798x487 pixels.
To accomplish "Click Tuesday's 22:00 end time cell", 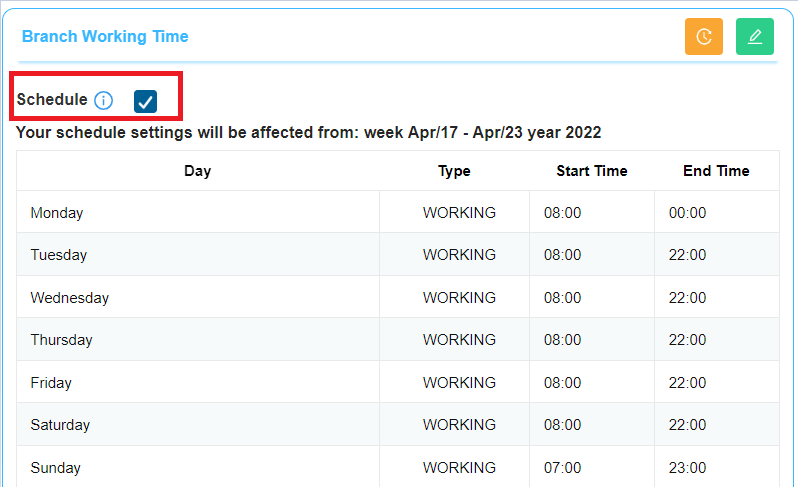I will pos(717,254).
